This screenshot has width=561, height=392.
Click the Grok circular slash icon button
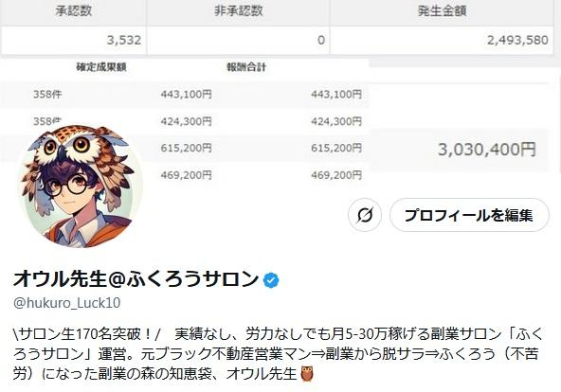coord(365,215)
